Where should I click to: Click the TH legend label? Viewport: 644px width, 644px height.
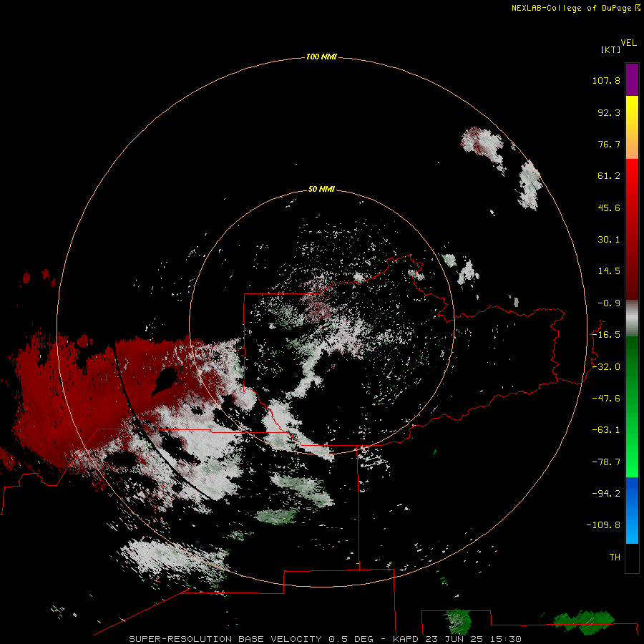(x=615, y=557)
